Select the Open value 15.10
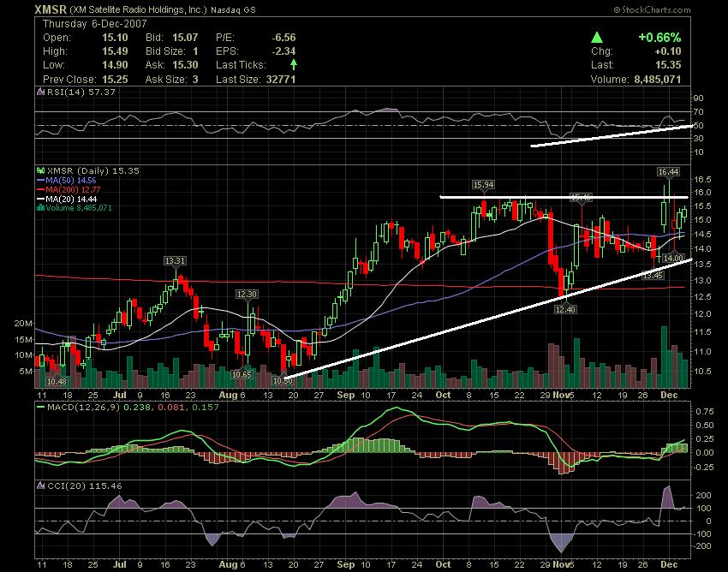 tap(115, 38)
